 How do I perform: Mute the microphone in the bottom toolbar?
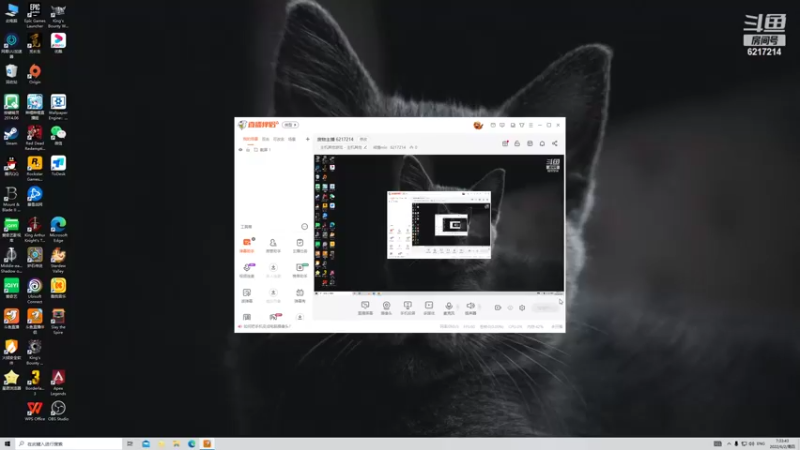pyautogui.click(x=449, y=308)
